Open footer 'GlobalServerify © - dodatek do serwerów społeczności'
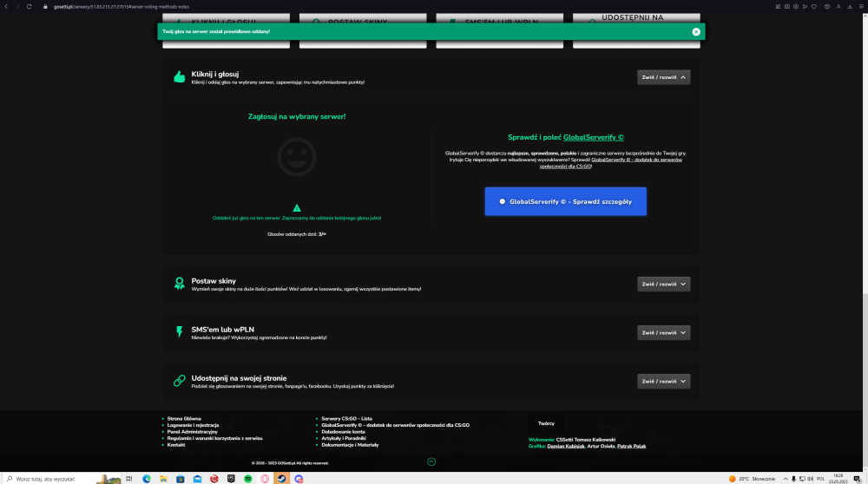 coord(395,425)
